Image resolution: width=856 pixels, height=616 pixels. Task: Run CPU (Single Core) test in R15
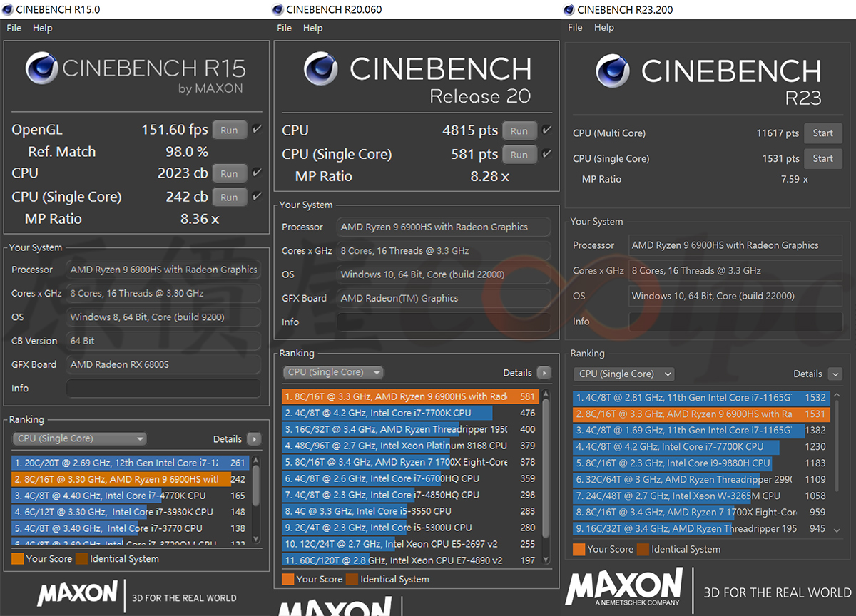(x=229, y=197)
